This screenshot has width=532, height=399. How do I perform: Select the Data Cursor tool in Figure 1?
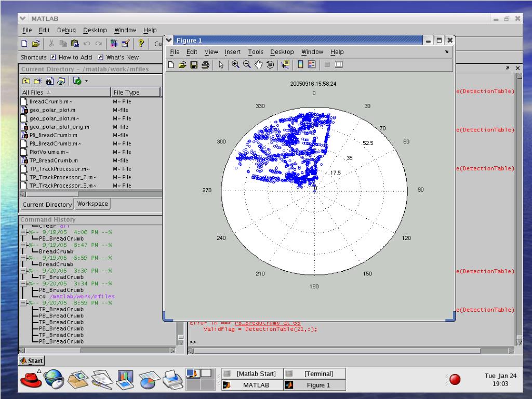point(285,64)
